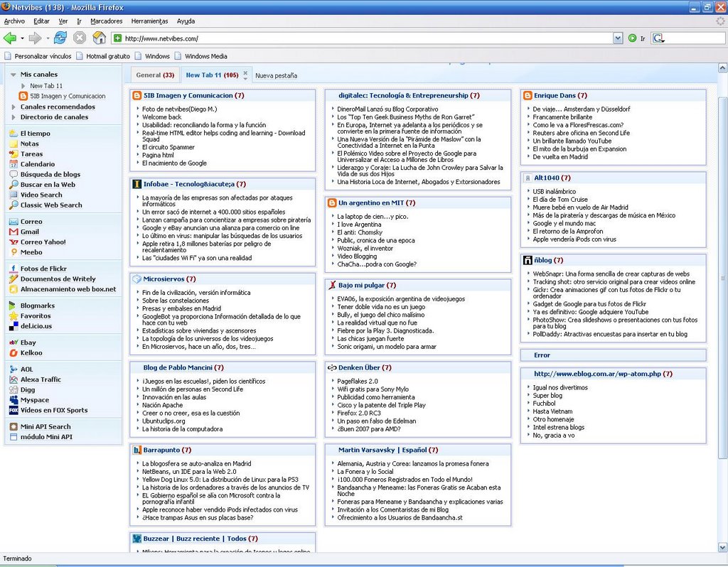Open the Blogmarks icon

tap(14, 306)
